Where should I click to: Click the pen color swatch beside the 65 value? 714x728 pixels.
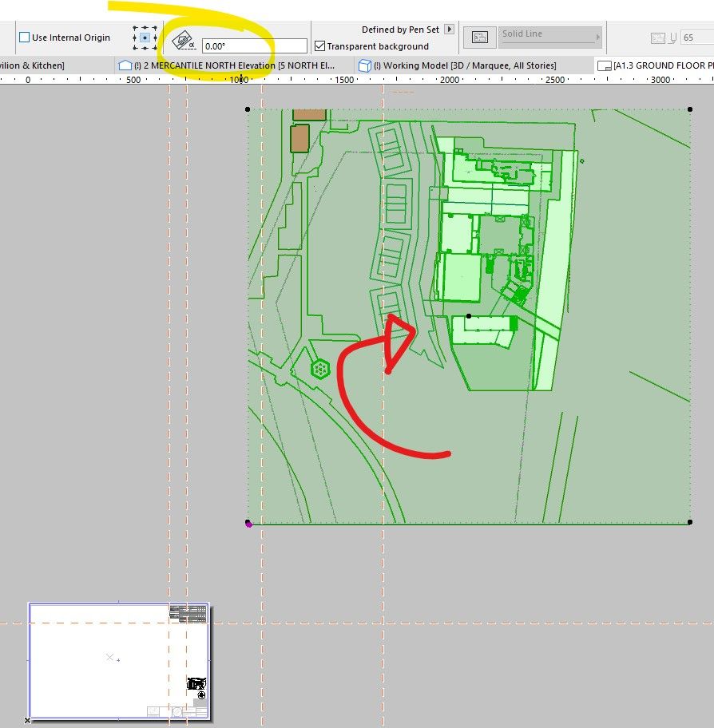coord(658,37)
